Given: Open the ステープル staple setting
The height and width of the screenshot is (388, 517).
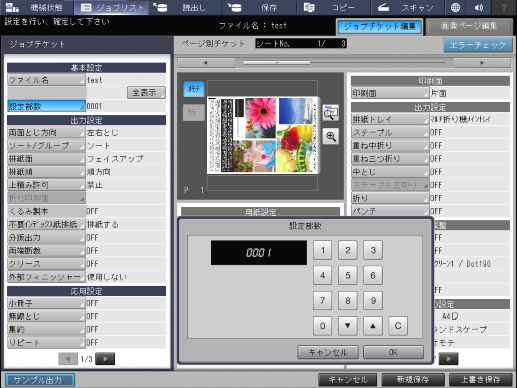Looking at the screenshot, I should click(390, 132).
